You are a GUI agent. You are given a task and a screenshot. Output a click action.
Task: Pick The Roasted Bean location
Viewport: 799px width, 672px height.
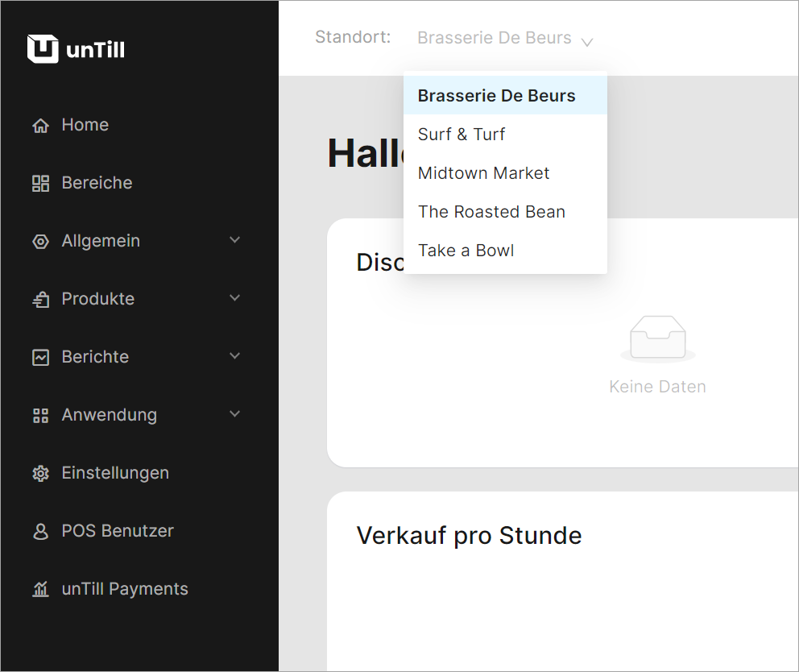click(x=491, y=212)
